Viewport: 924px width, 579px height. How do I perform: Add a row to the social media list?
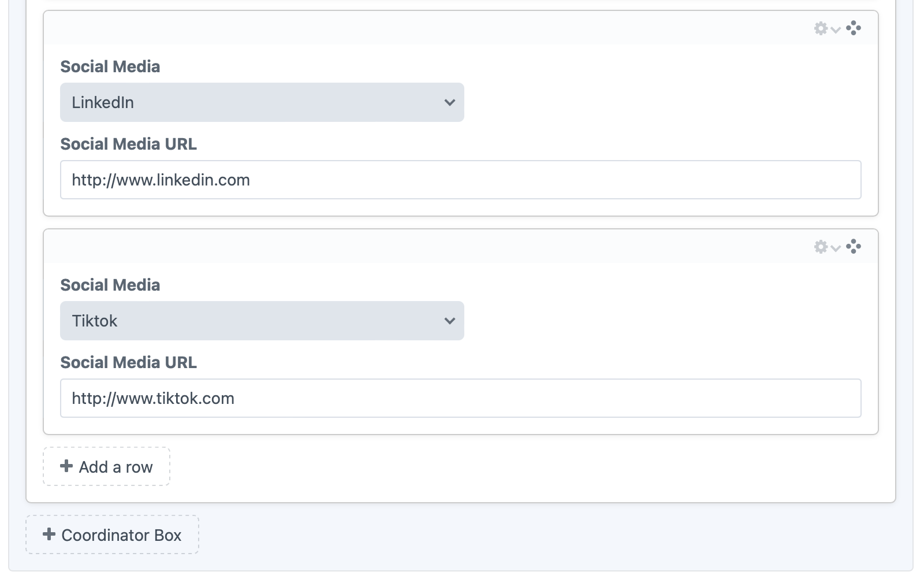107,466
